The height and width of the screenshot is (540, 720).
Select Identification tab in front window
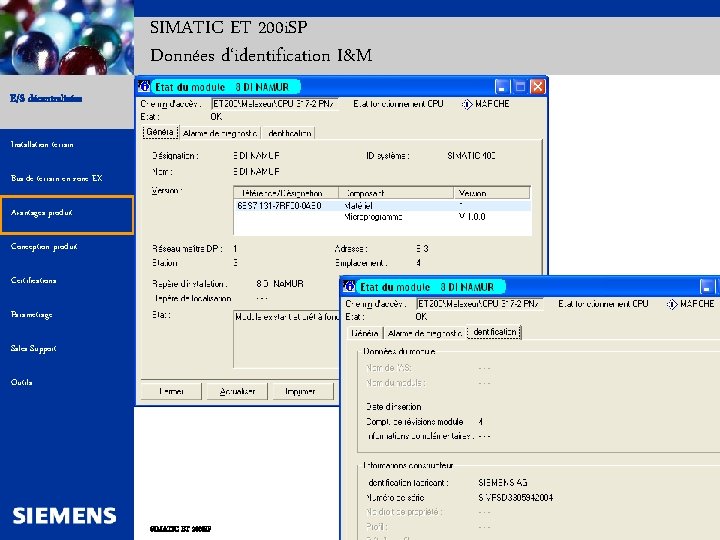click(x=494, y=332)
